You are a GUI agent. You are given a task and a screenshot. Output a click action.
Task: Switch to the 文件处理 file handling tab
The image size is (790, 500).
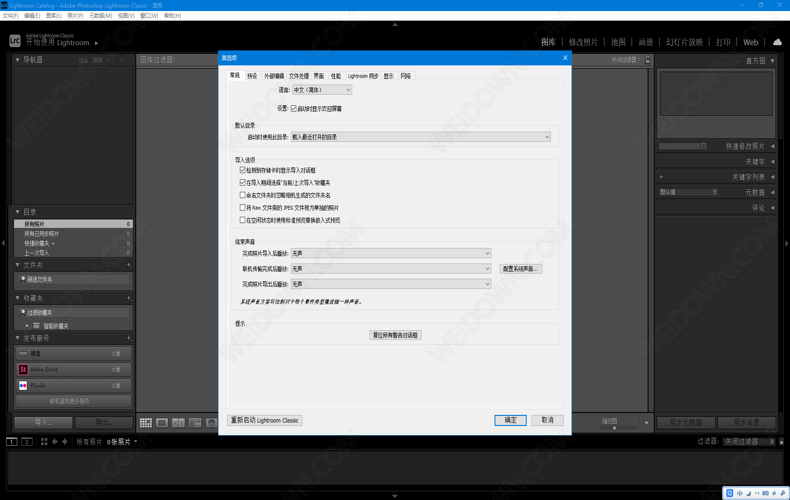point(299,76)
